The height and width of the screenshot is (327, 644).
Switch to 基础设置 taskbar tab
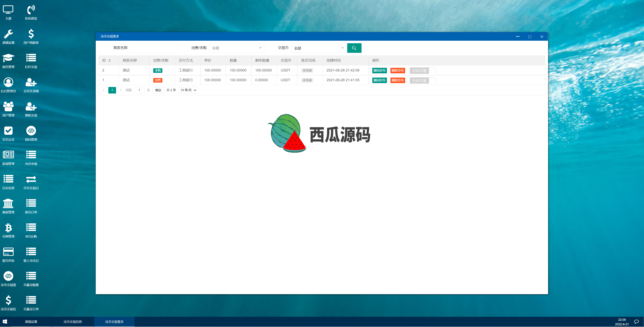pyautogui.click(x=31, y=322)
